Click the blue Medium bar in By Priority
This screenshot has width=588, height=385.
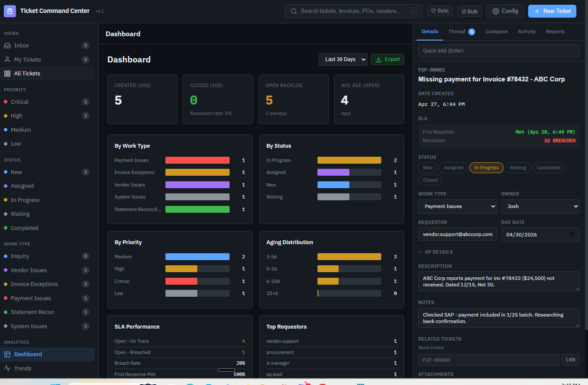coord(197,257)
